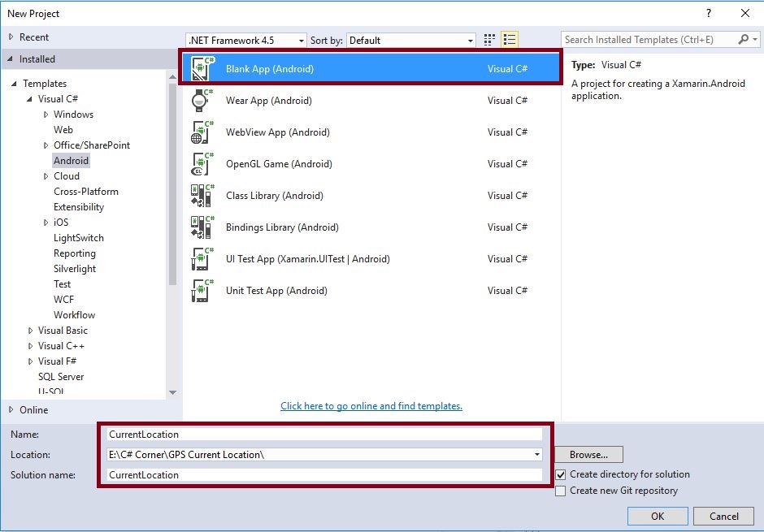Click the Cancel button

pos(723,516)
